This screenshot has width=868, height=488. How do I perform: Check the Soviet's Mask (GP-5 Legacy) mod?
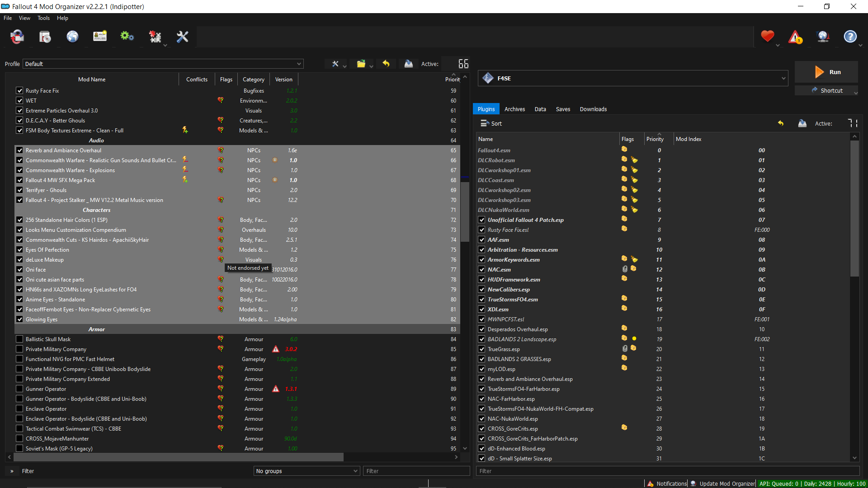[19, 449]
